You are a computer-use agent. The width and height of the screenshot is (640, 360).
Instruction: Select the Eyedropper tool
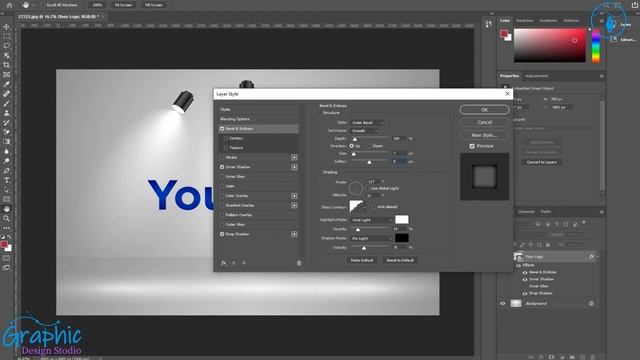tap(7, 84)
